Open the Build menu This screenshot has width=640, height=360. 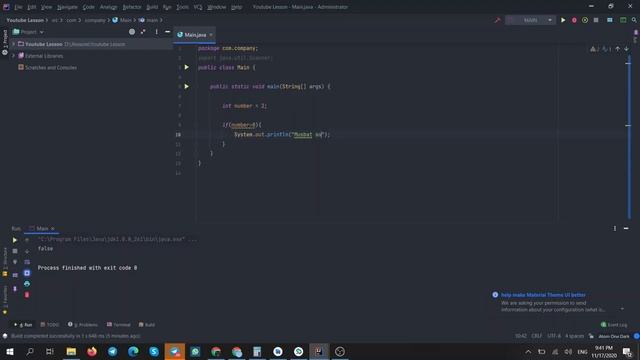152,7
